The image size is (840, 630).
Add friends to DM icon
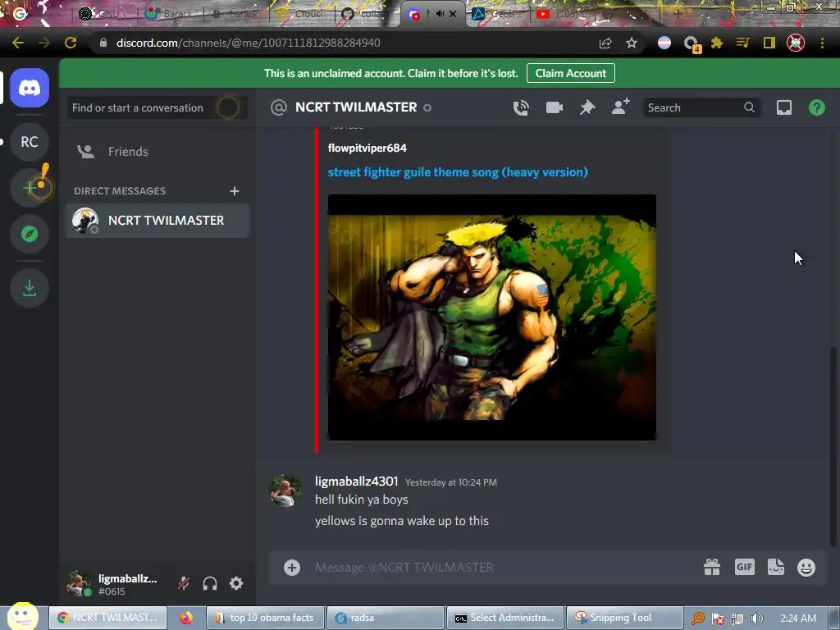(x=621, y=107)
